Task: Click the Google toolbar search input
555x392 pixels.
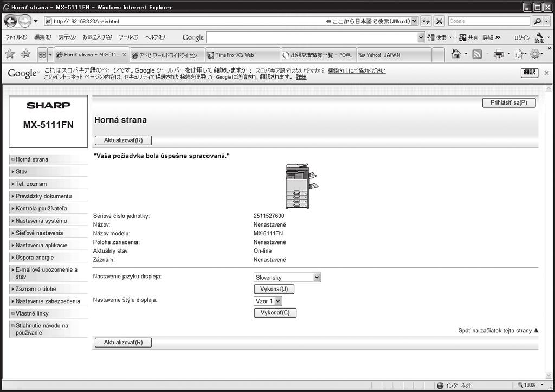Action: point(312,37)
